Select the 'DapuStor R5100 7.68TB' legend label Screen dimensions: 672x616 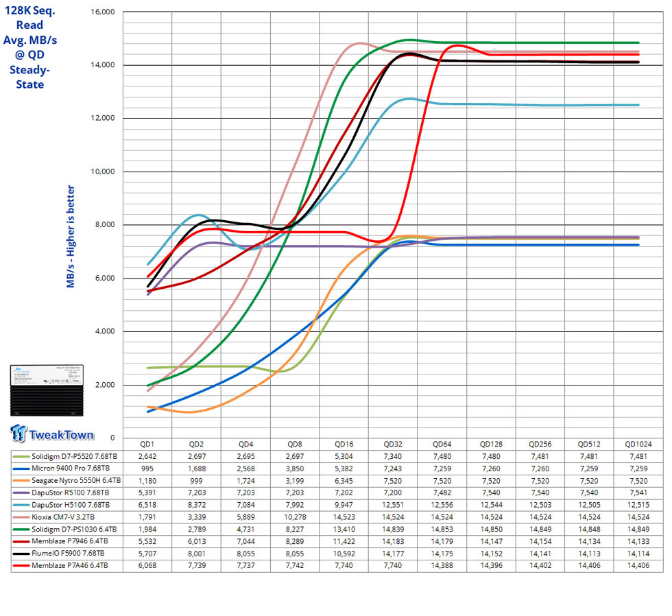point(70,493)
